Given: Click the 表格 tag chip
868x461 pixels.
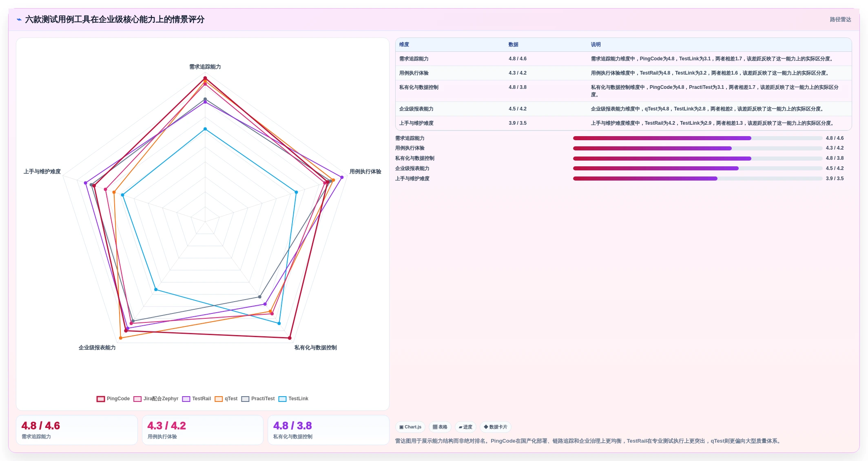Looking at the screenshot, I should (x=440, y=427).
